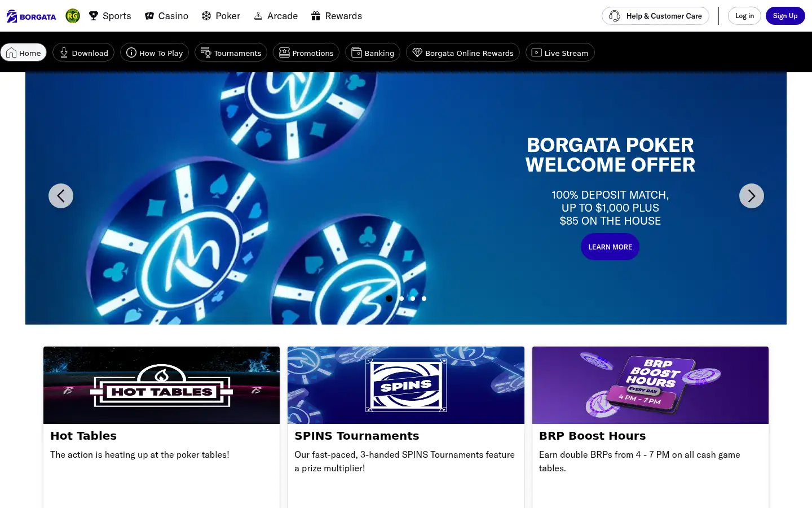Click the Live Stream play icon

(x=537, y=52)
